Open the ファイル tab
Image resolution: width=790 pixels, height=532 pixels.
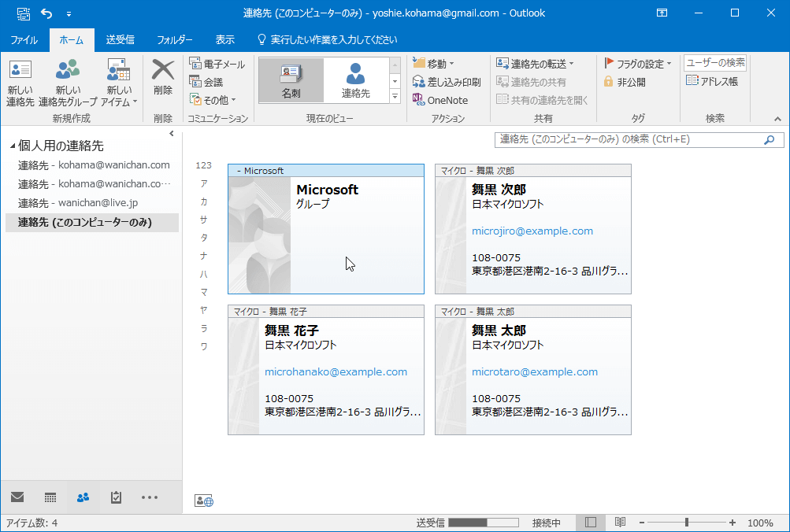click(24, 40)
